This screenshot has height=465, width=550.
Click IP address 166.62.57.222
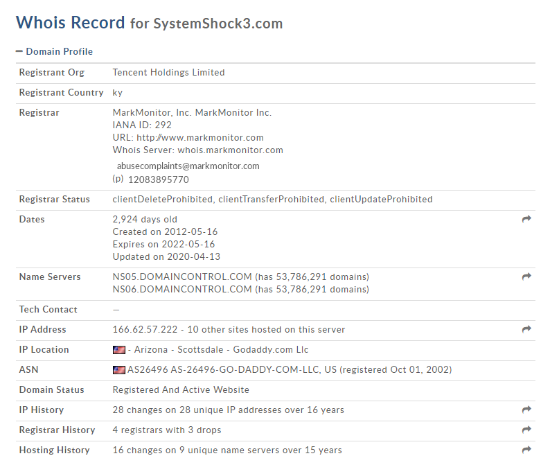(x=145, y=330)
